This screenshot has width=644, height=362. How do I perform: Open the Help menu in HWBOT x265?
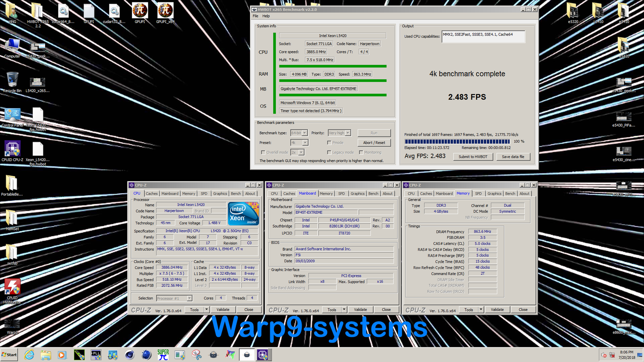tap(266, 16)
